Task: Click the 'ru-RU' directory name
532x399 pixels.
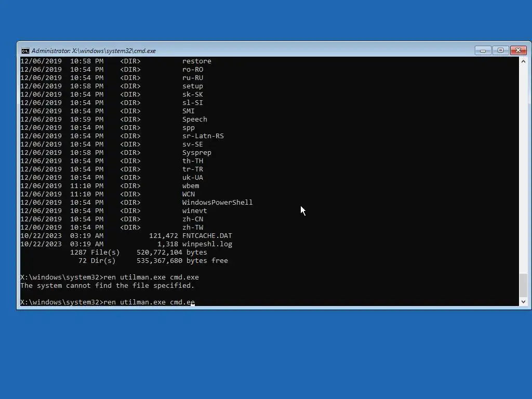Action: [x=193, y=78]
